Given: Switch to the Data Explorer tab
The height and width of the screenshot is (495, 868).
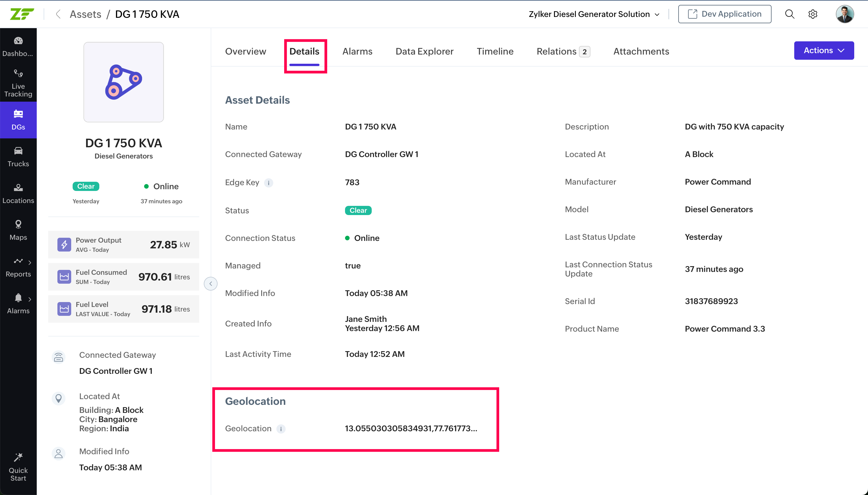Looking at the screenshot, I should pos(424,51).
